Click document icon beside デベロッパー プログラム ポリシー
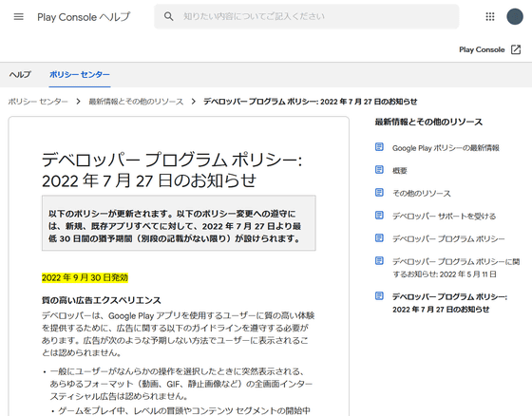This screenshot has height=416, width=532. (379, 237)
